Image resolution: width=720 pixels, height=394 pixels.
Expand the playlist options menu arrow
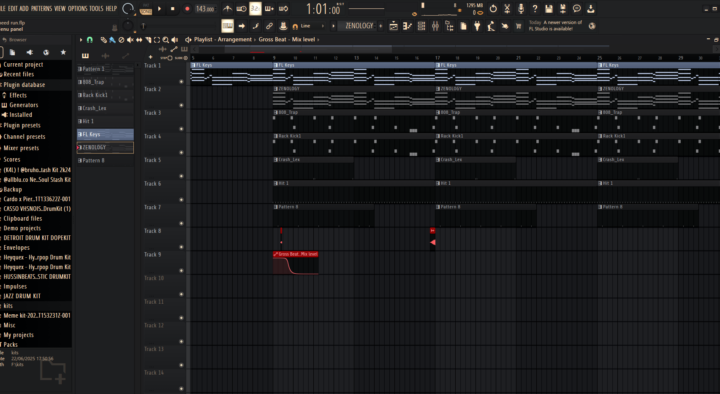point(81,40)
